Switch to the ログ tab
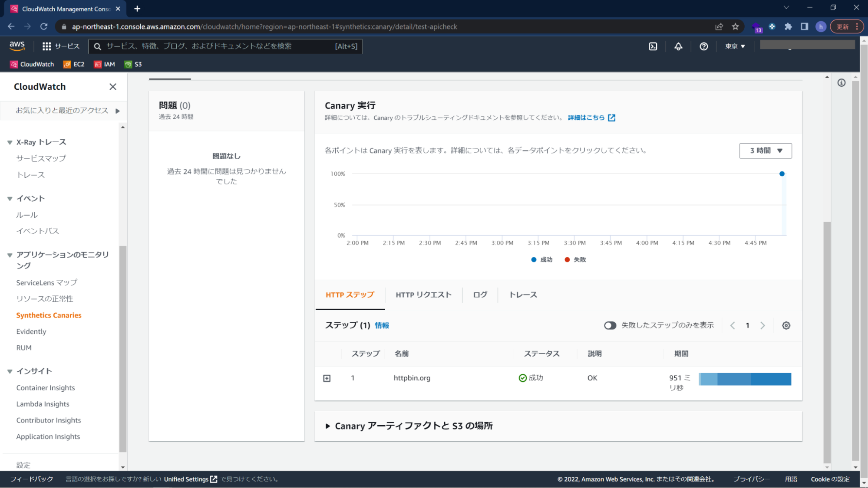The height and width of the screenshot is (488, 868). click(480, 295)
